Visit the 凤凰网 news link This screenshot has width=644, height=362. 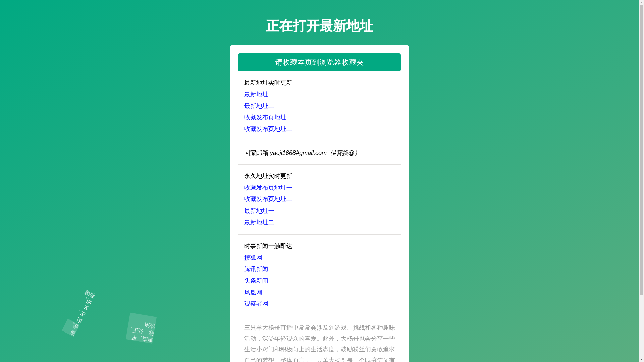coord(253,292)
